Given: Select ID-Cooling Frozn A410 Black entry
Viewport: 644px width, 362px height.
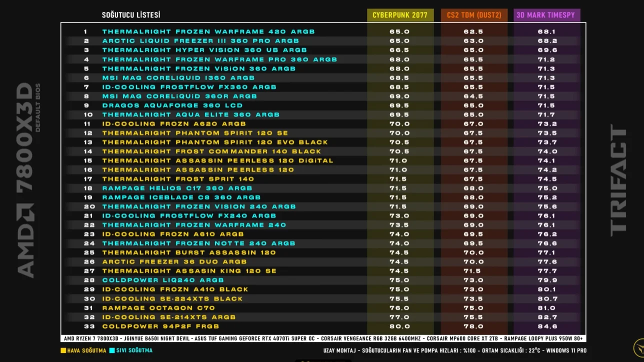Looking at the screenshot, I should pos(175,289).
